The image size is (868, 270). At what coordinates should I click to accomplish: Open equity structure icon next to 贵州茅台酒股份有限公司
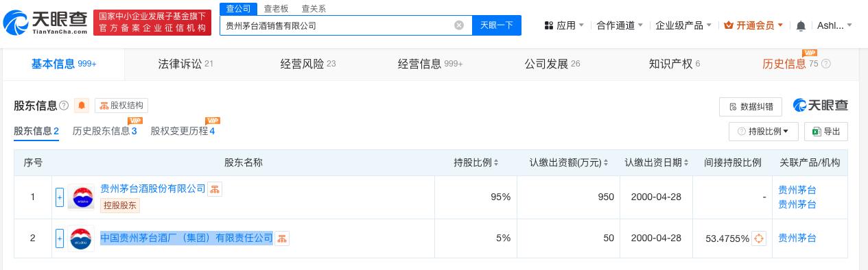click(x=215, y=189)
